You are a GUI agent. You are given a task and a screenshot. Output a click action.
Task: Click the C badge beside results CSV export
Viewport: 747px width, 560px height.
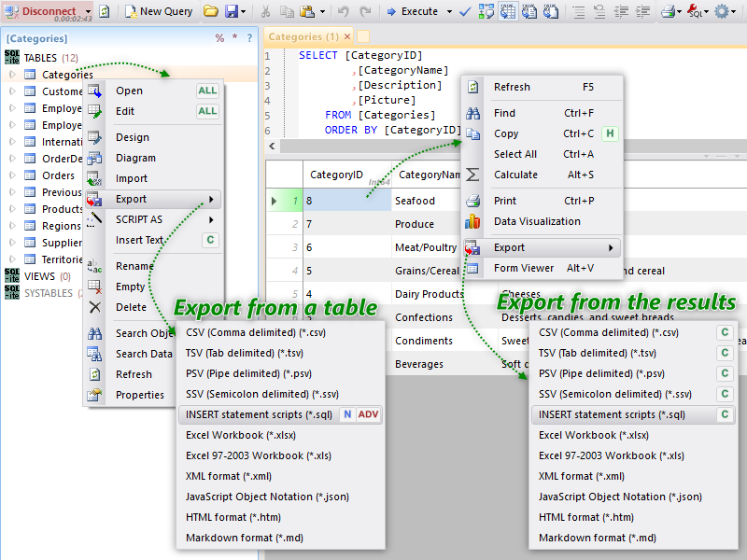(x=725, y=332)
